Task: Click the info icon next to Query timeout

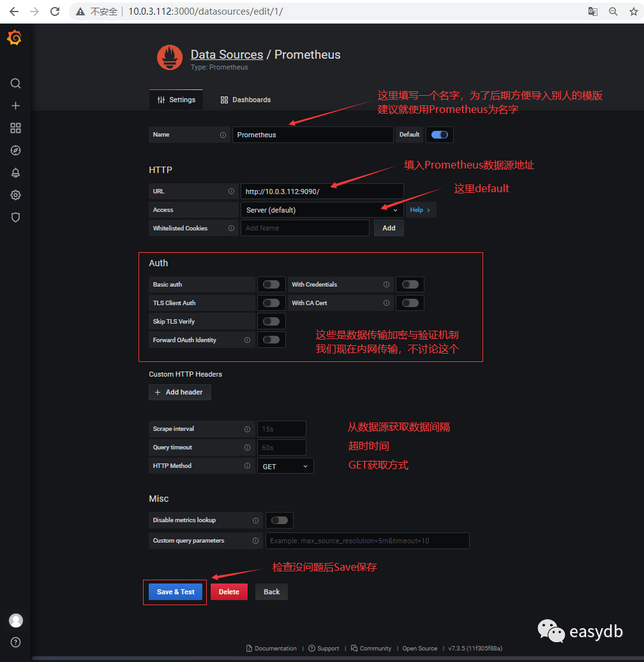Action: click(247, 448)
